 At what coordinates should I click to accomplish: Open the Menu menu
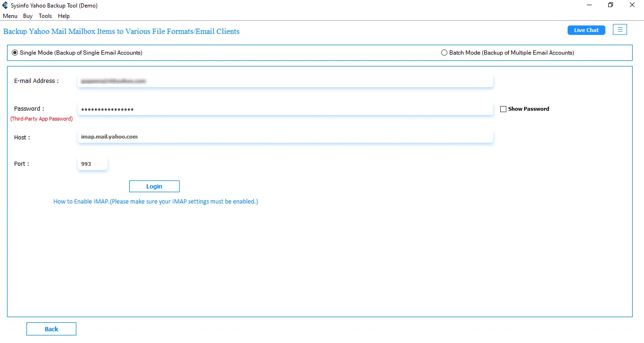coord(10,16)
